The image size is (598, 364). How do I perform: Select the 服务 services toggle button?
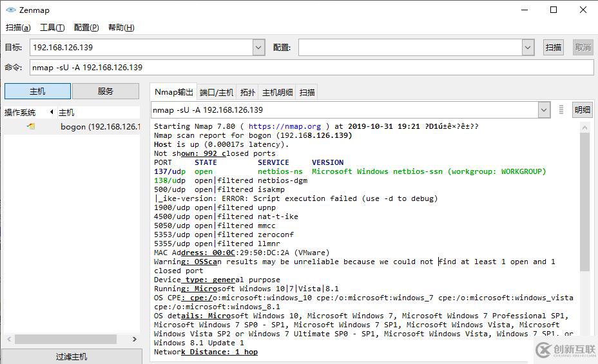tap(105, 91)
